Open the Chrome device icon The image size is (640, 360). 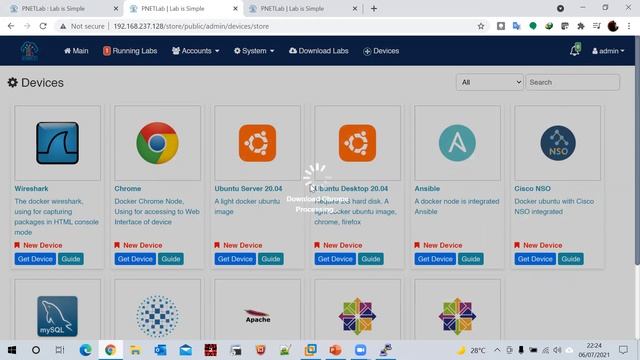[158, 143]
